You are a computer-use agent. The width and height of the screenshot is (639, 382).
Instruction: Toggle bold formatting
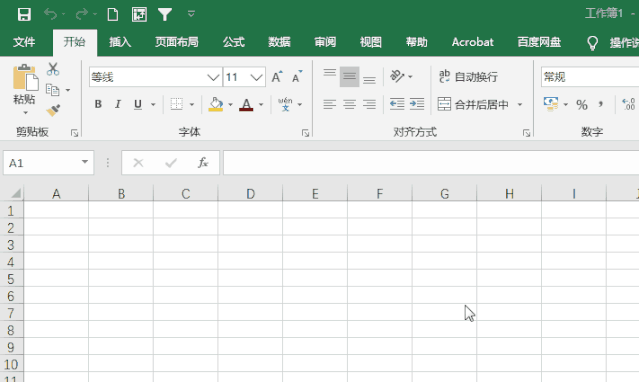coord(98,104)
